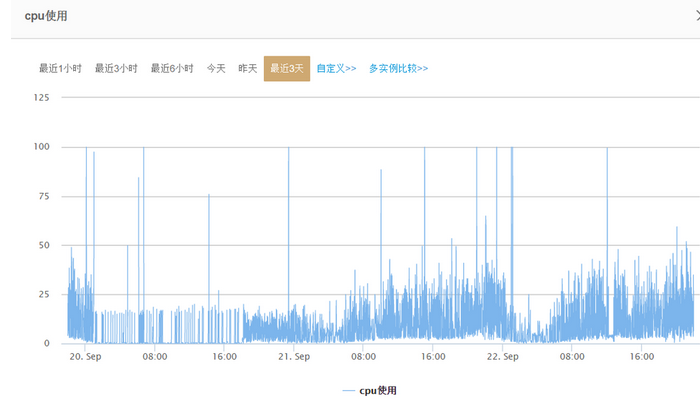Open the 自定义>> custom range link
The height and width of the screenshot is (407, 700).
pos(337,68)
